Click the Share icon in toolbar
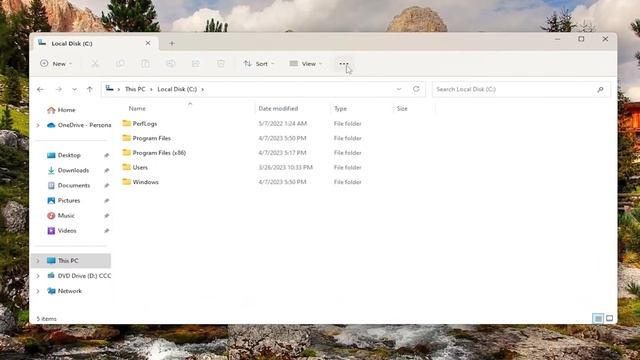Viewport: 640px width, 360px height. pyautogui.click(x=196, y=64)
